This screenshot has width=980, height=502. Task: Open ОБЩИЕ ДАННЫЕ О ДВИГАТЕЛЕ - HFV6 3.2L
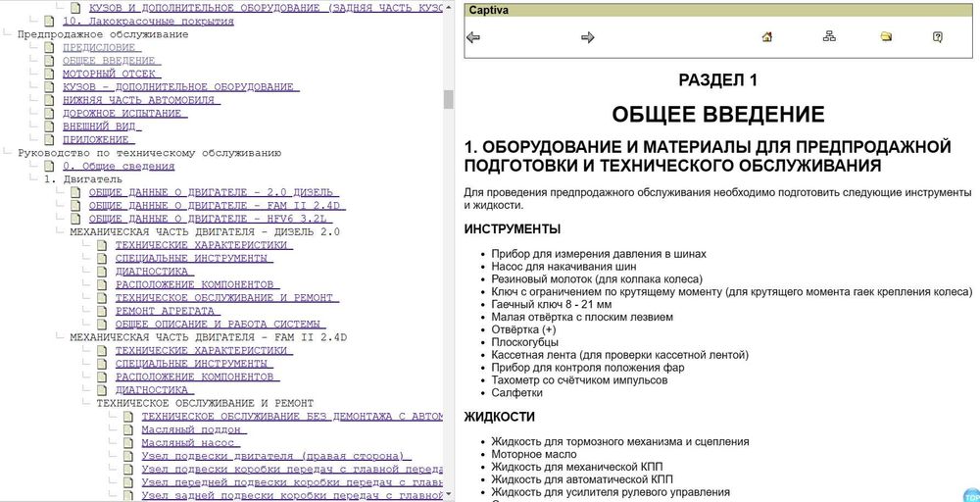click(211, 219)
